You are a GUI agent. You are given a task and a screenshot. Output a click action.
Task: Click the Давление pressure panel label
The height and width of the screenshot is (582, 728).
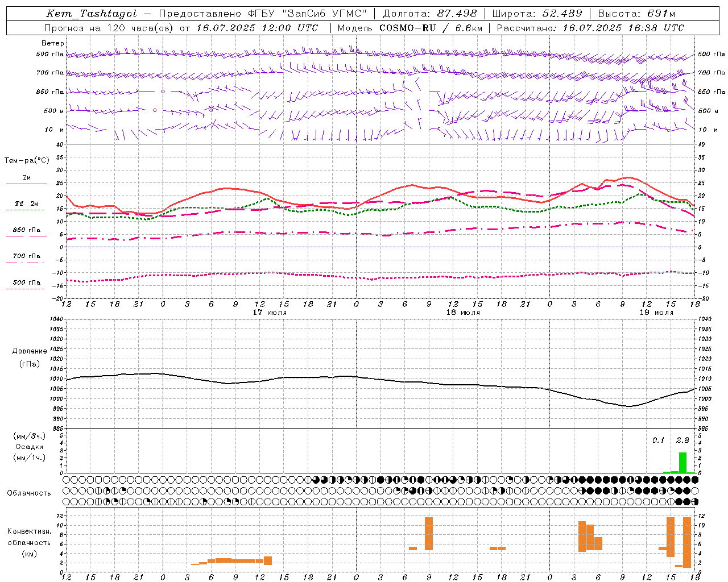pyautogui.click(x=30, y=351)
